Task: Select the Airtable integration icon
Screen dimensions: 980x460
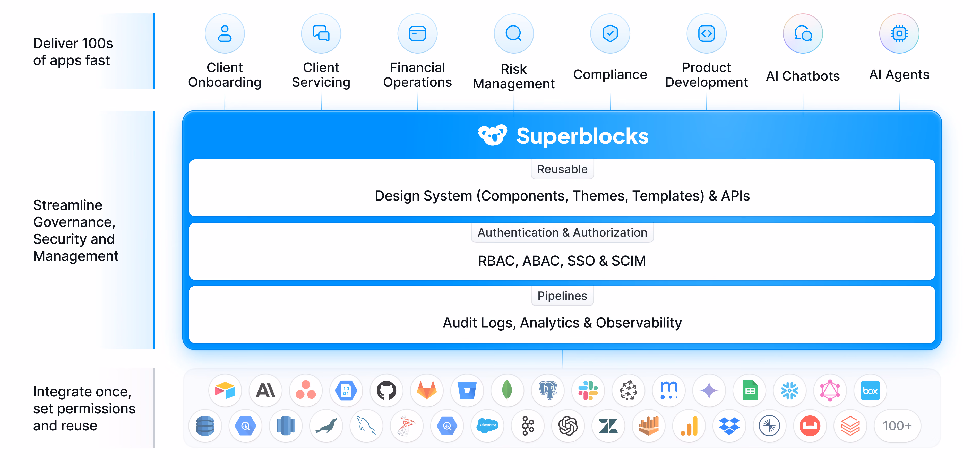Action: 225,390
